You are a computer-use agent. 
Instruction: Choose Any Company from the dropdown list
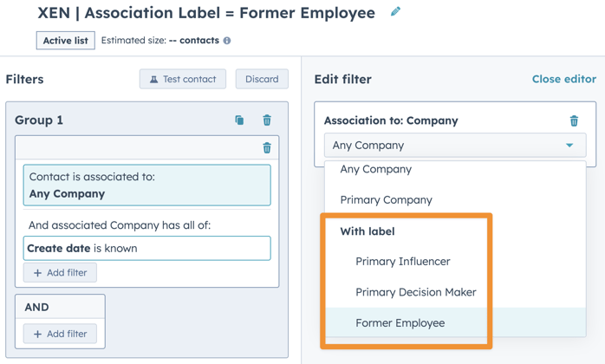pyautogui.click(x=376, y=169)
